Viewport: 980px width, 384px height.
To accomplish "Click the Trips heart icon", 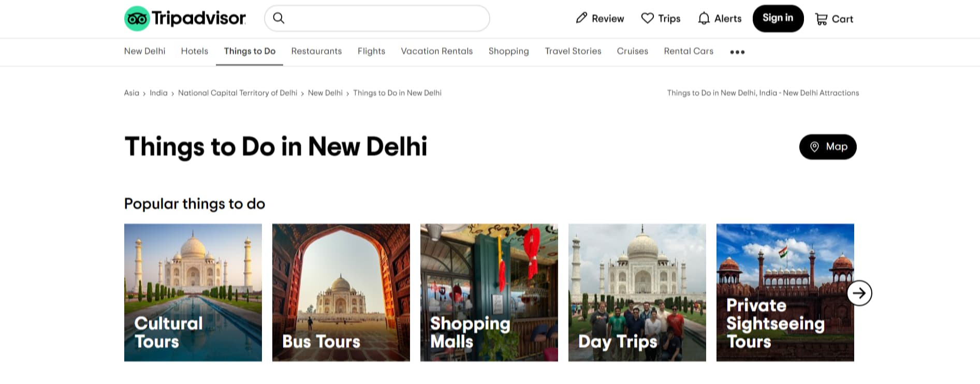I will pyautogui.click(x=648, y=18).
